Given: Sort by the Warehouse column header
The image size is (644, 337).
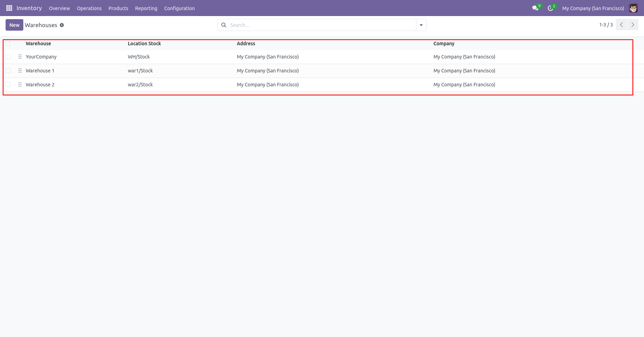Looking at the screenshot, I should coord(38,44).
